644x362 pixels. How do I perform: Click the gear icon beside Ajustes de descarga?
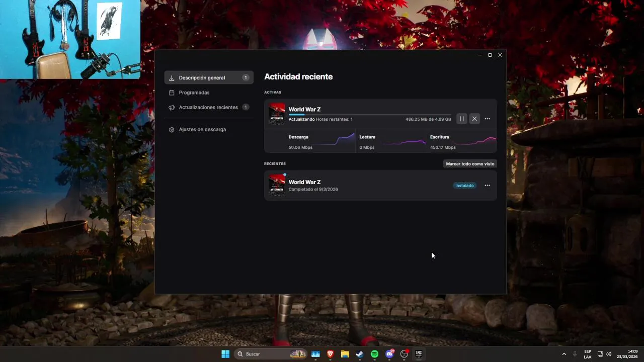(x=172, y=129)
